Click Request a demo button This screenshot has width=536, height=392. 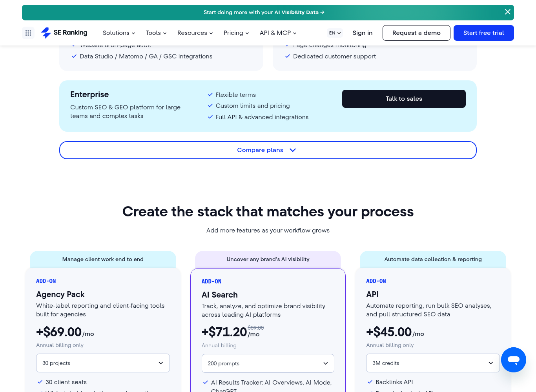(416, 33)
